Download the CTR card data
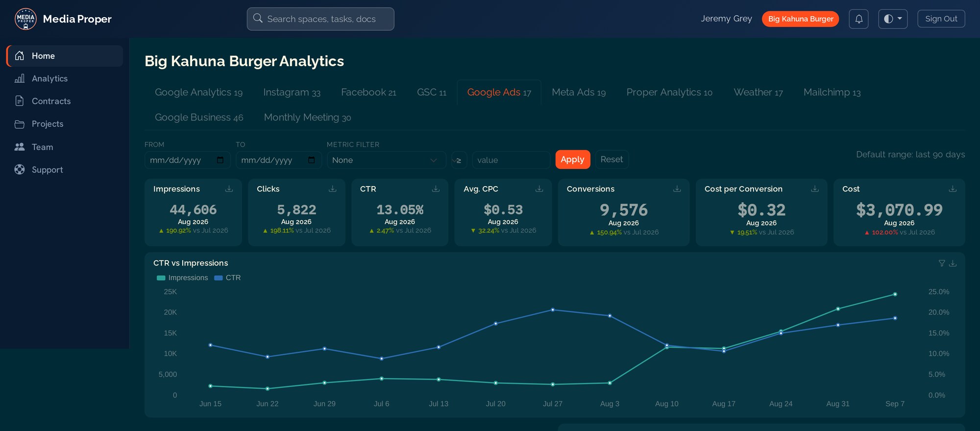This screenshot has width=980, height=431. click(x=436, y=189)
